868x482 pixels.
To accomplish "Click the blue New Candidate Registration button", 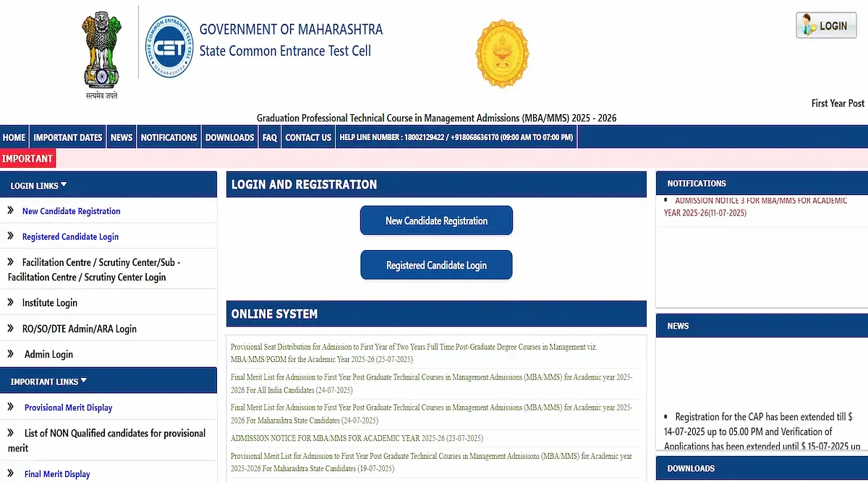I will coord(436,220).
